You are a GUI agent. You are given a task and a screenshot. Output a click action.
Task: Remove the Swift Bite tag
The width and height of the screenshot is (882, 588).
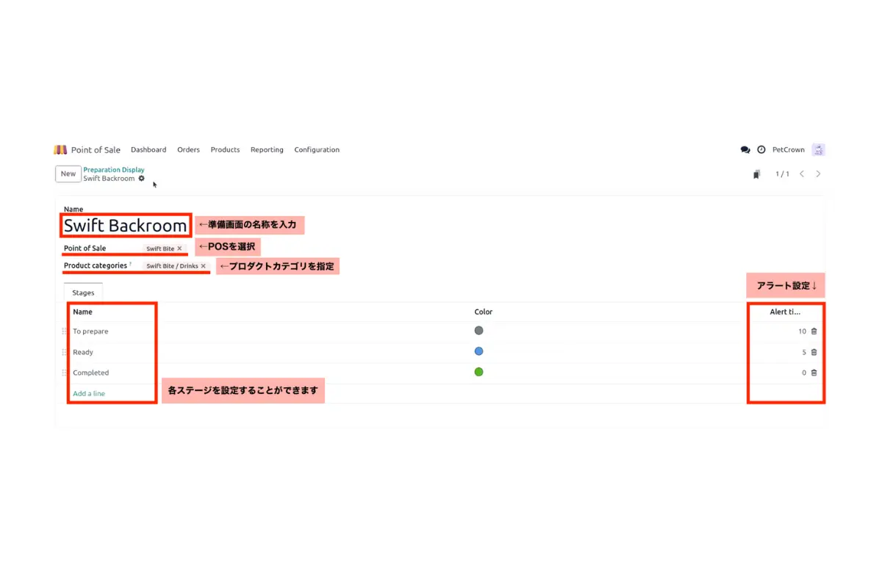click(x=179, y=248)
